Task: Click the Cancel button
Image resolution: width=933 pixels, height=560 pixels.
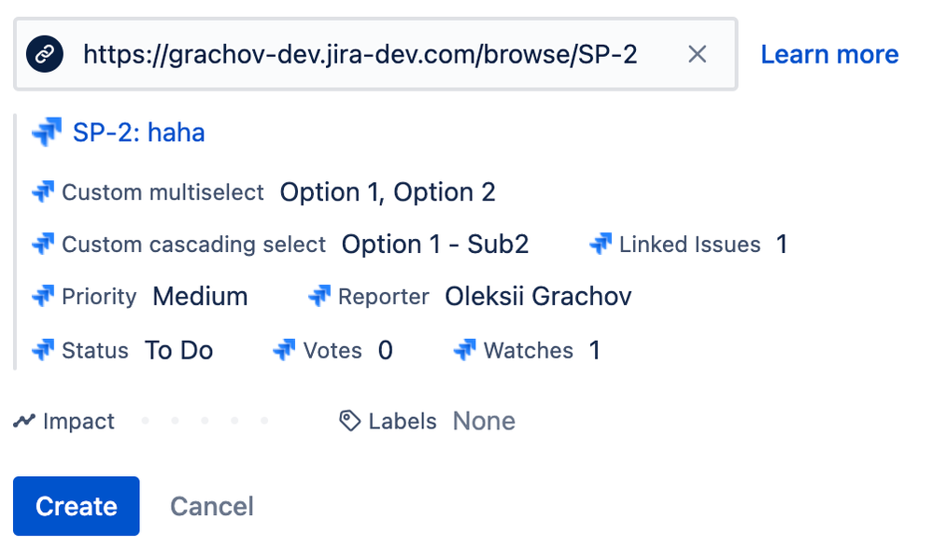Action: point(212,507)
